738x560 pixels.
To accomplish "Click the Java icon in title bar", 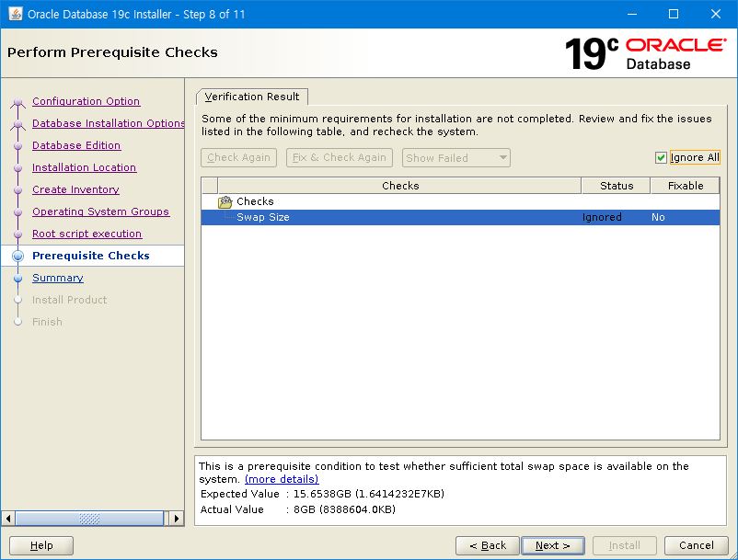I will click(15, 15).
